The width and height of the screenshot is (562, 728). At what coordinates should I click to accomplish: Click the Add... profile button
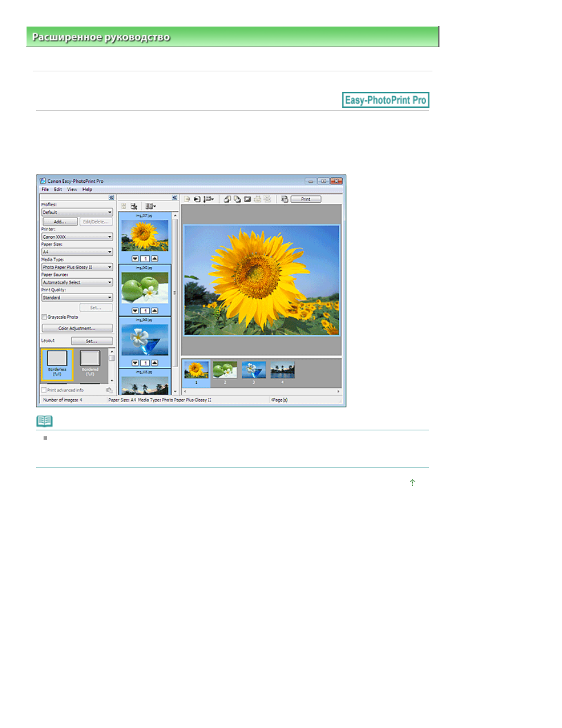pyautogui.click(x=60, y=222)
